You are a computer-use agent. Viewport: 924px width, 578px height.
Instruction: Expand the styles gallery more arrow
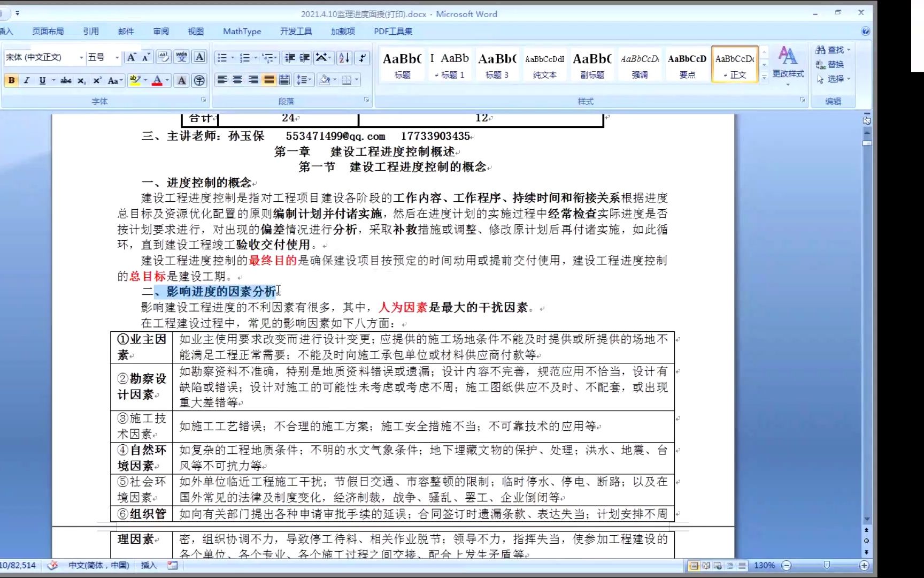[764, 77]
